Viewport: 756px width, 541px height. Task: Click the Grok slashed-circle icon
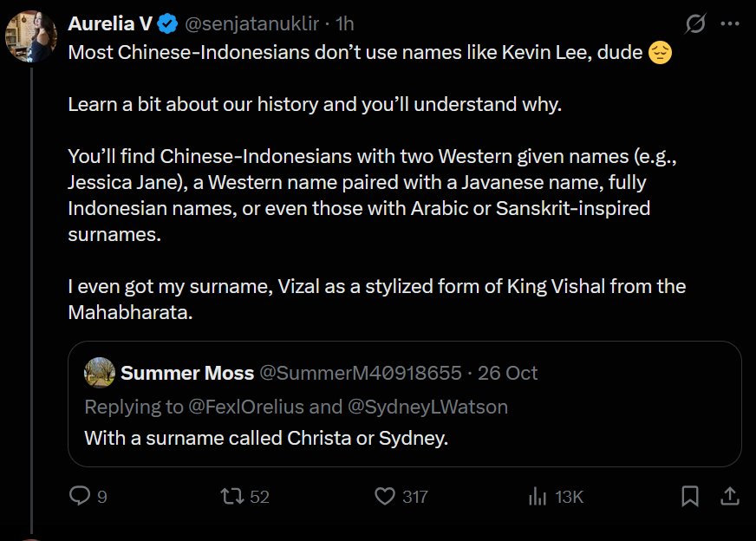tap(695, 23)
